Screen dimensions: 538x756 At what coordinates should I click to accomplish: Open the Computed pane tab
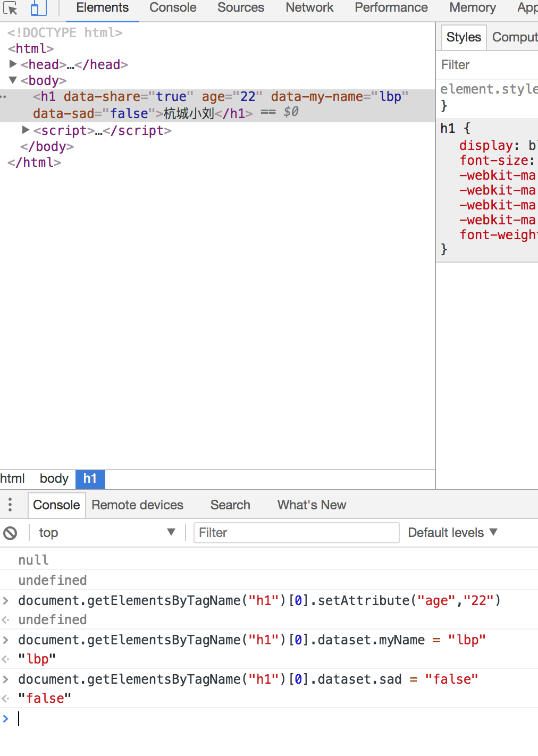[x=515, y=37]
